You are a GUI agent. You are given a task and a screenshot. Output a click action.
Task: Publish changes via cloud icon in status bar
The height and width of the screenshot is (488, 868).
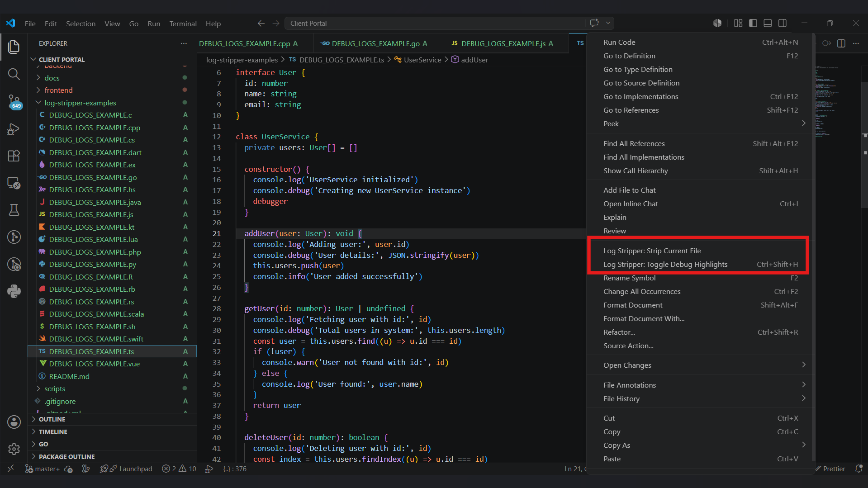(x=69, y=469)
